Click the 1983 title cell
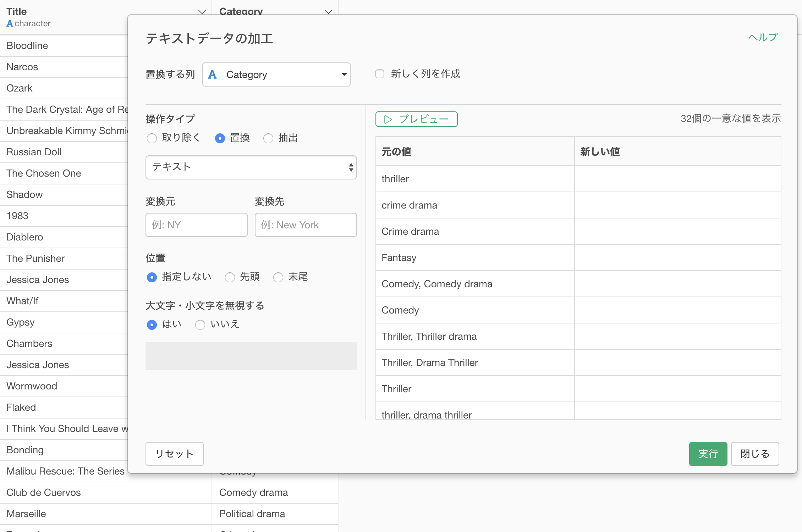 64,216
